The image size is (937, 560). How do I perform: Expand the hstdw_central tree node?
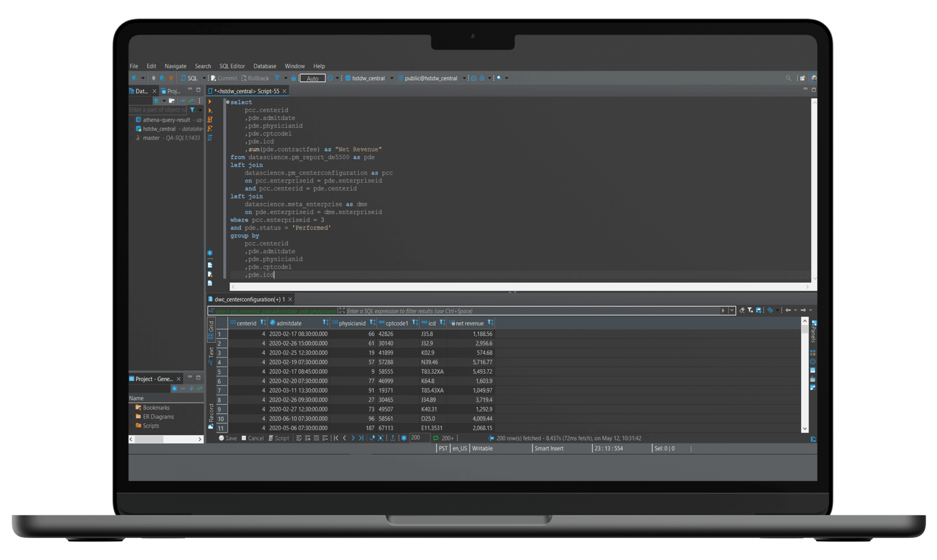(x=131, y=129)
